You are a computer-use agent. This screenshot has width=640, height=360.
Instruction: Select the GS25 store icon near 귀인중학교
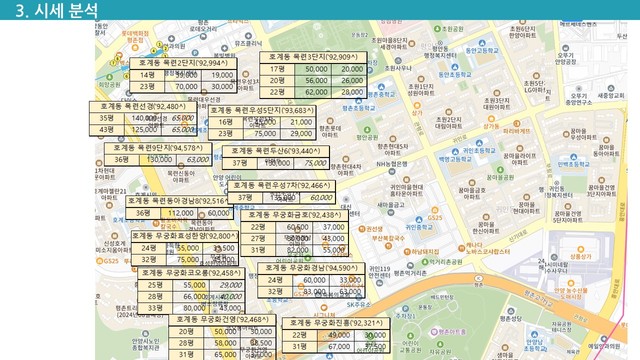click(x=435, y=210)
